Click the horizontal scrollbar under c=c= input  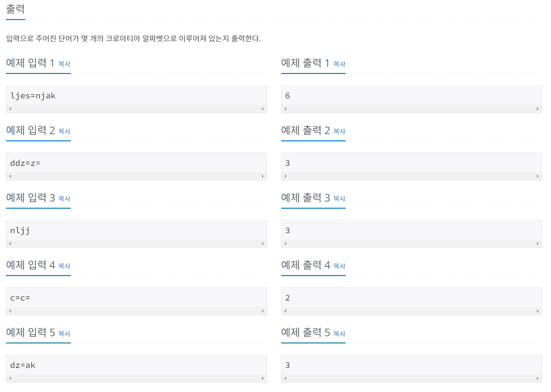136,311
